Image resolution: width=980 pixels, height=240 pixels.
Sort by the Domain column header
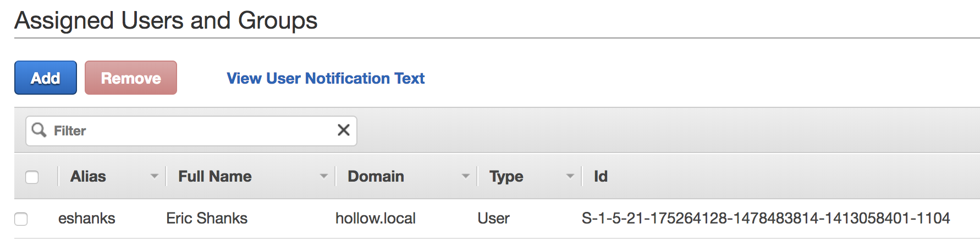point(376,176)
